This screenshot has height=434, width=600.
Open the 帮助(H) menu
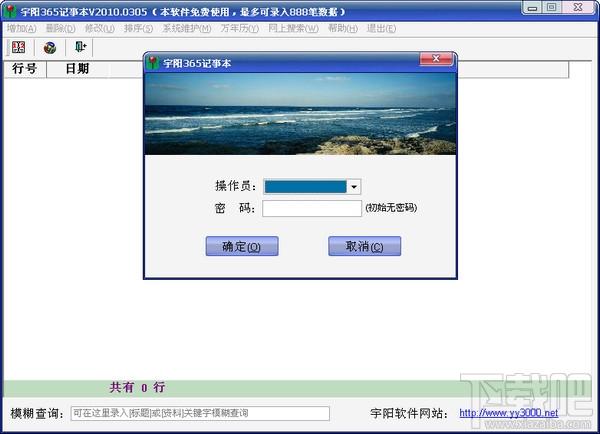pos(342,28)
